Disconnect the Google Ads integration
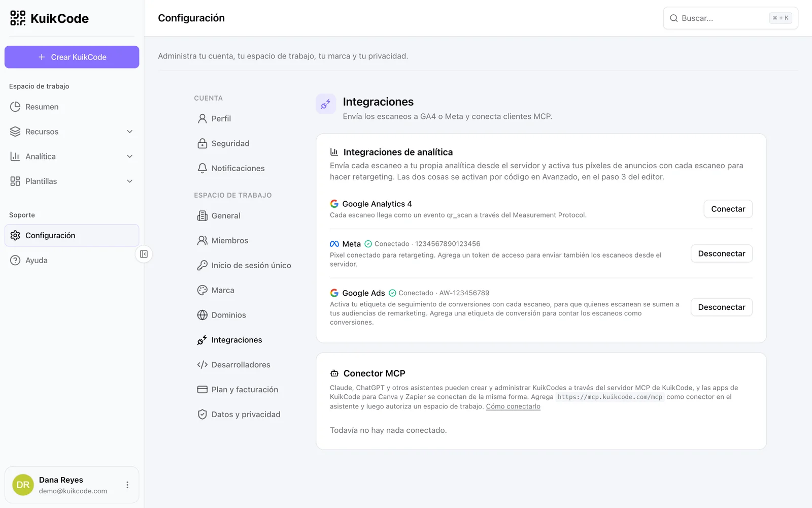812x508 pixels. [x=721, y=307]
